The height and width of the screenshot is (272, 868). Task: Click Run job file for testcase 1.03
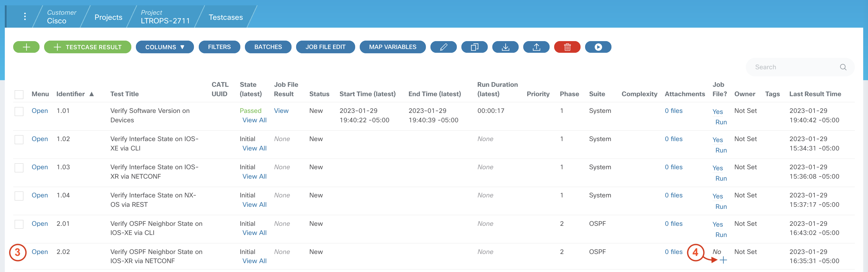tap(721, 179)
